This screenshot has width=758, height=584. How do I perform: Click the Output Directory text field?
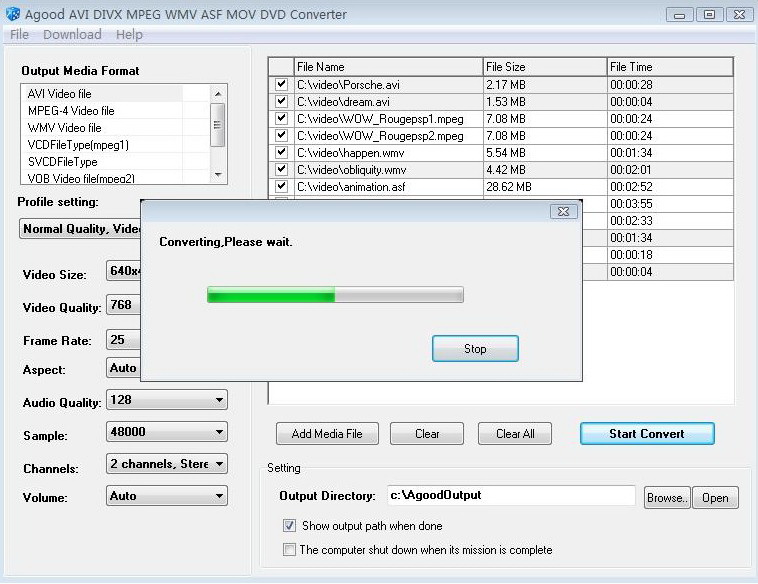click(x=511, y=496)
